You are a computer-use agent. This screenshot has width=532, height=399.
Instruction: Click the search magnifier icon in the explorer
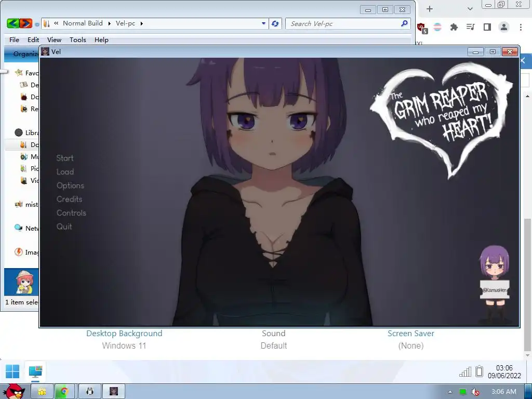click(x=404, y=23)
